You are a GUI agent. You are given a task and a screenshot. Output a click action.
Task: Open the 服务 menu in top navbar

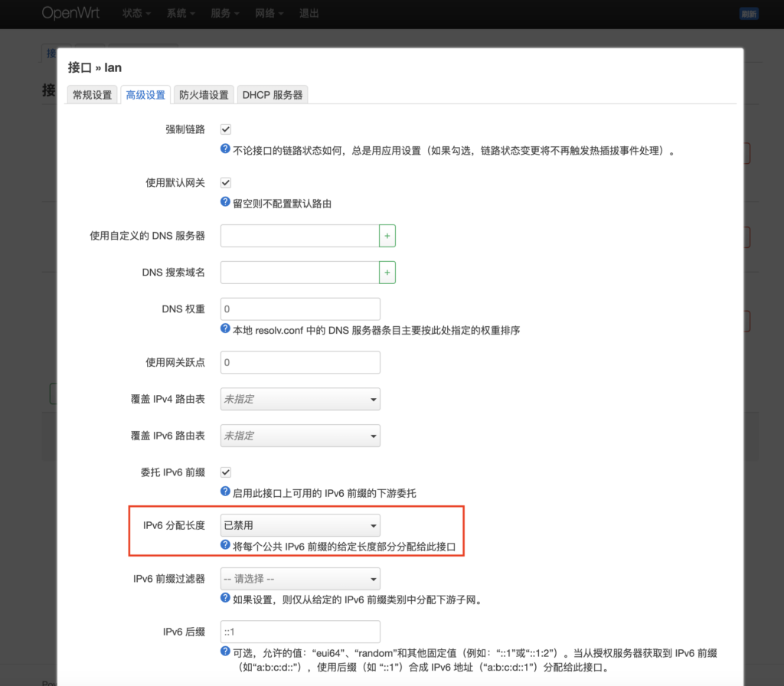coord(224,14)
